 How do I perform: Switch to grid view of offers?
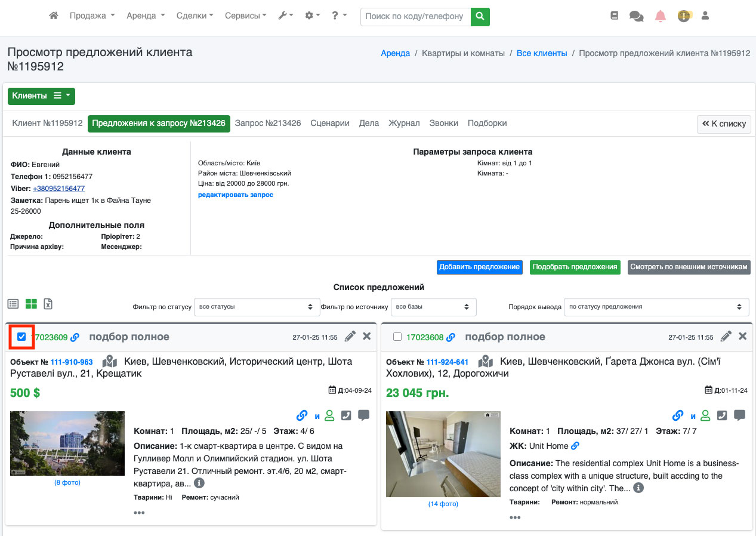tap(31, 304)
